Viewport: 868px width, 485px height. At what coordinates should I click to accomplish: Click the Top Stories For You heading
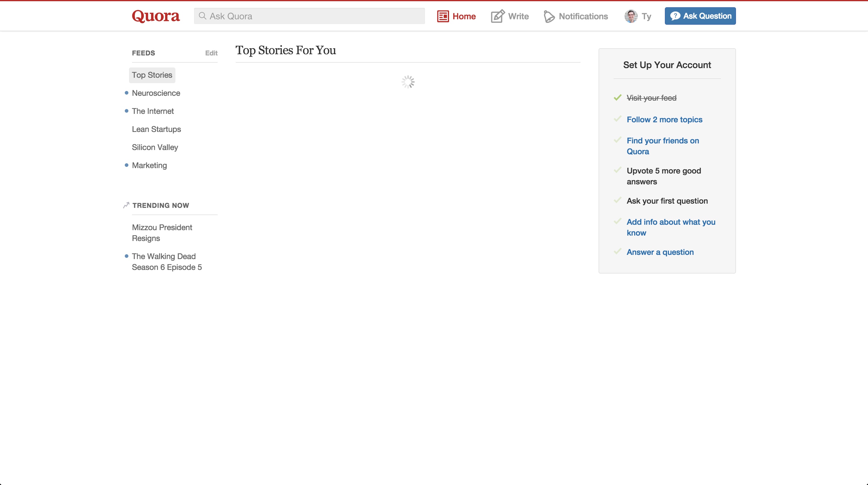click(285, 50)
